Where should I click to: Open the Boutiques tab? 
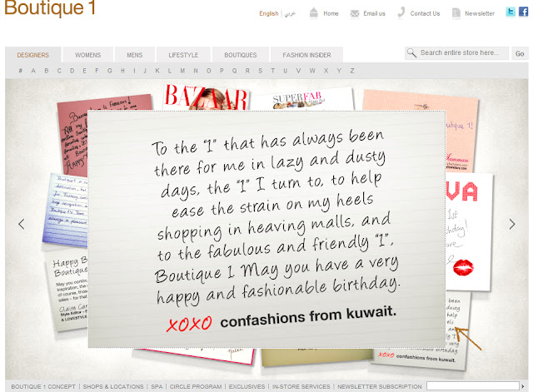pyautogui.click(x=241, y=55)
